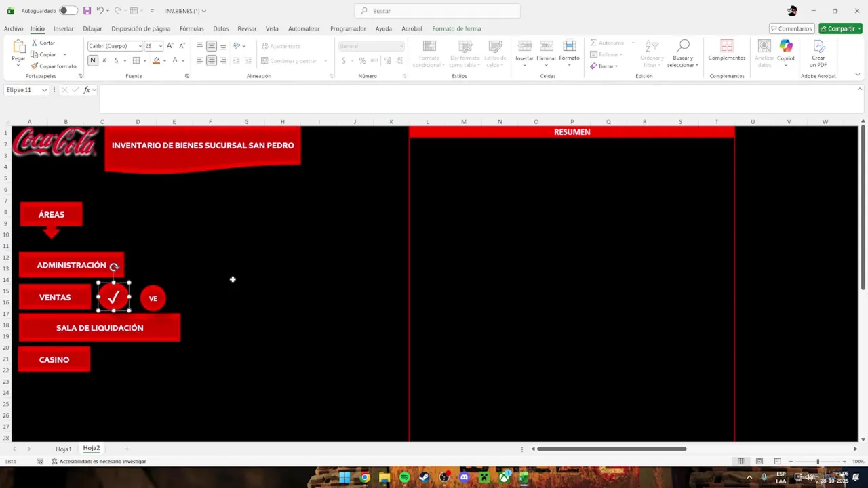Open the Compartir dropdown button

tap(840, 28)
